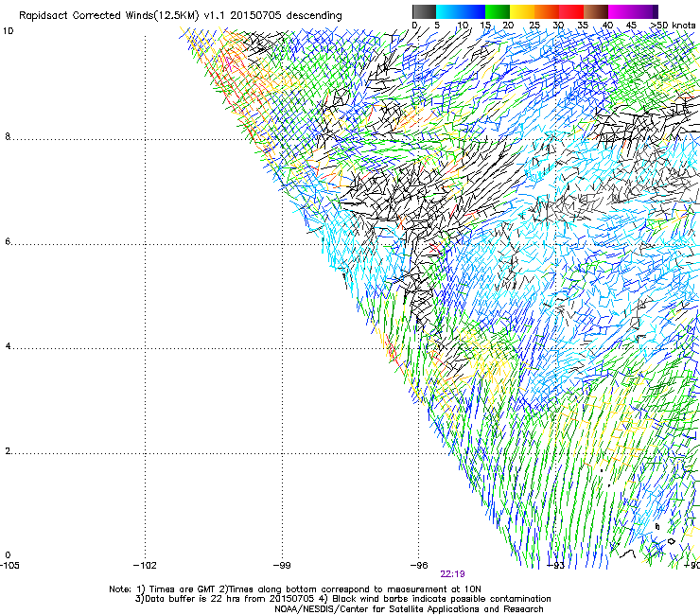
Task: Click the '40' label under the color legend
Action: pos(607,26)
